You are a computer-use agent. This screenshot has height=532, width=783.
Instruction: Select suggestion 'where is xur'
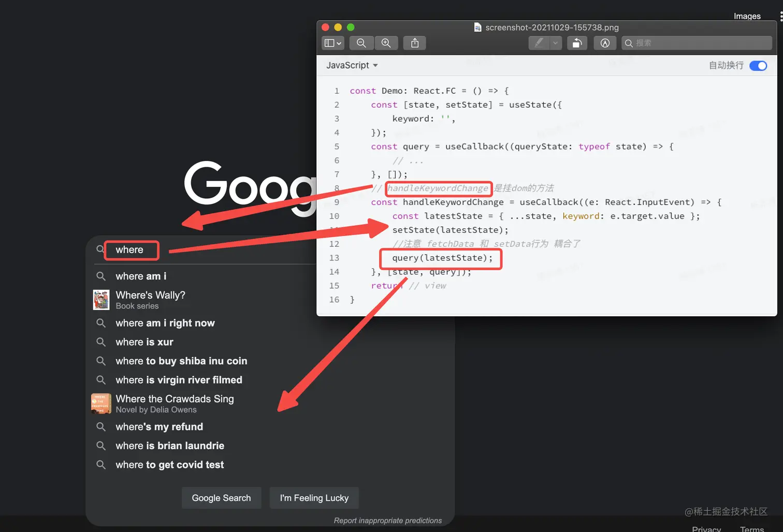tap(144, 342)
